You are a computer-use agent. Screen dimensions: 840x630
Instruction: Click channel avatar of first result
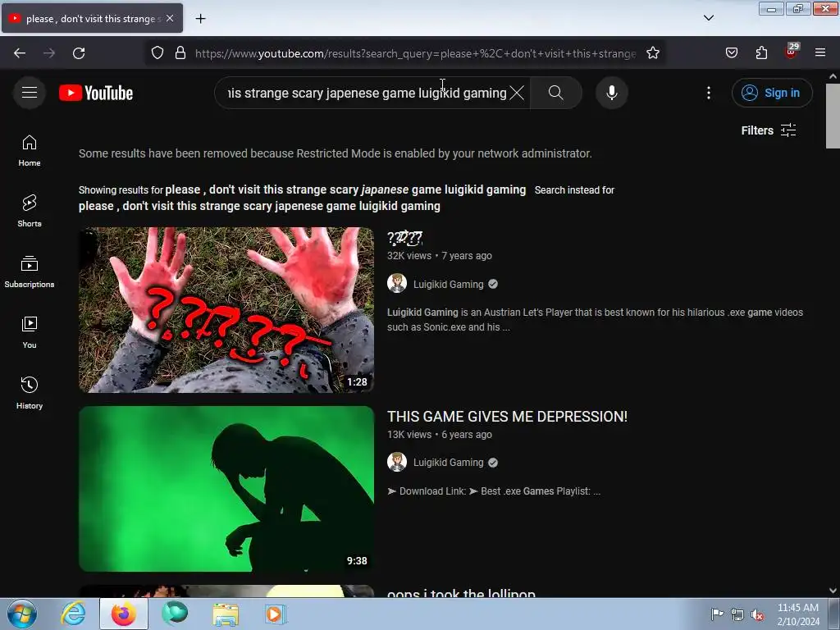coord(397,283)
